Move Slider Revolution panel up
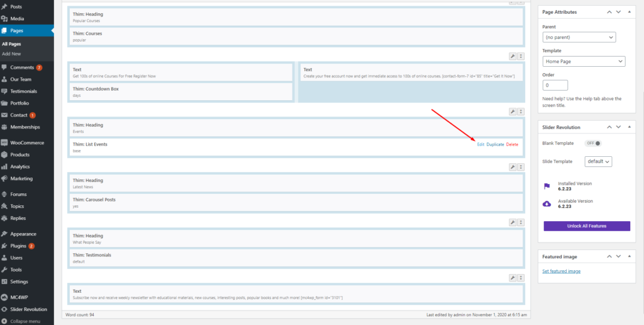644x325 pixels. (609, 127)
